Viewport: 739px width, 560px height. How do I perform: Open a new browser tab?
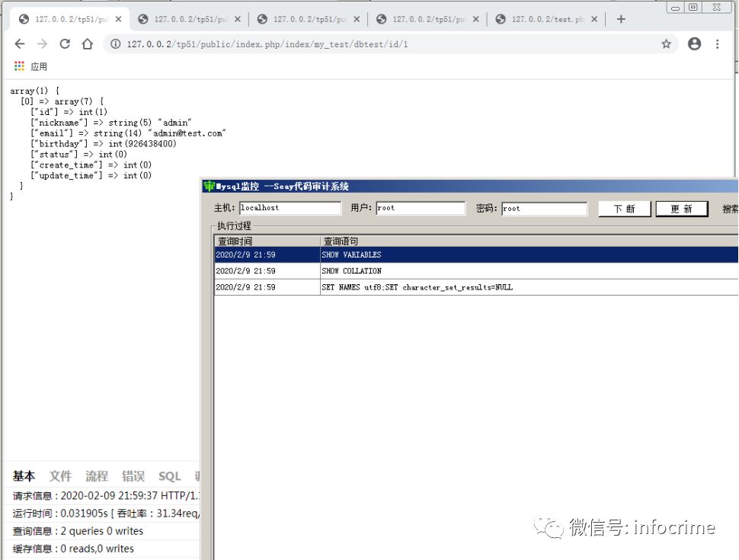tap(621, 19)
